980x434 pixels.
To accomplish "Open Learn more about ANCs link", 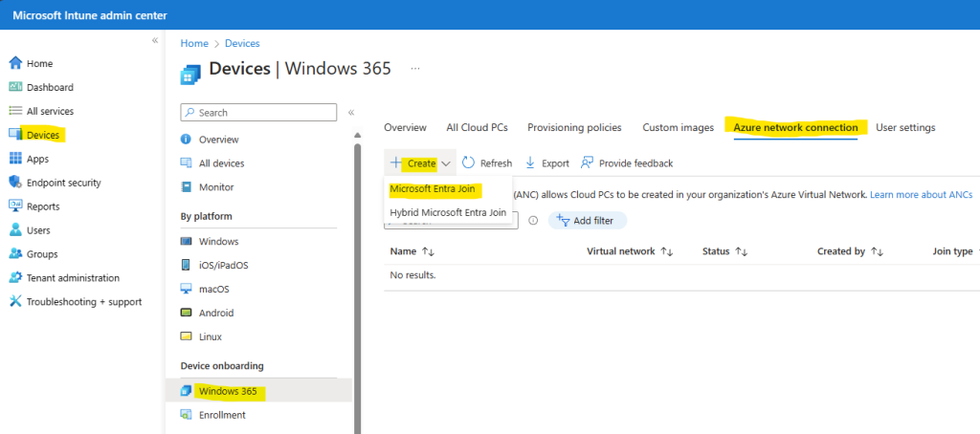I will click(922, 195).
